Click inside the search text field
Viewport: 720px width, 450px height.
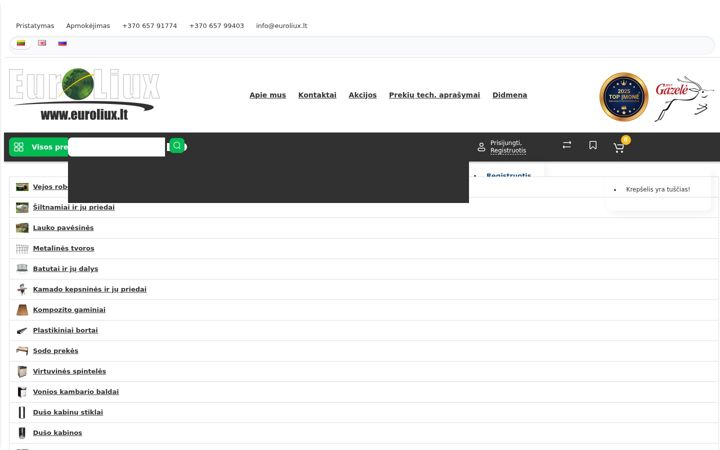117,147
